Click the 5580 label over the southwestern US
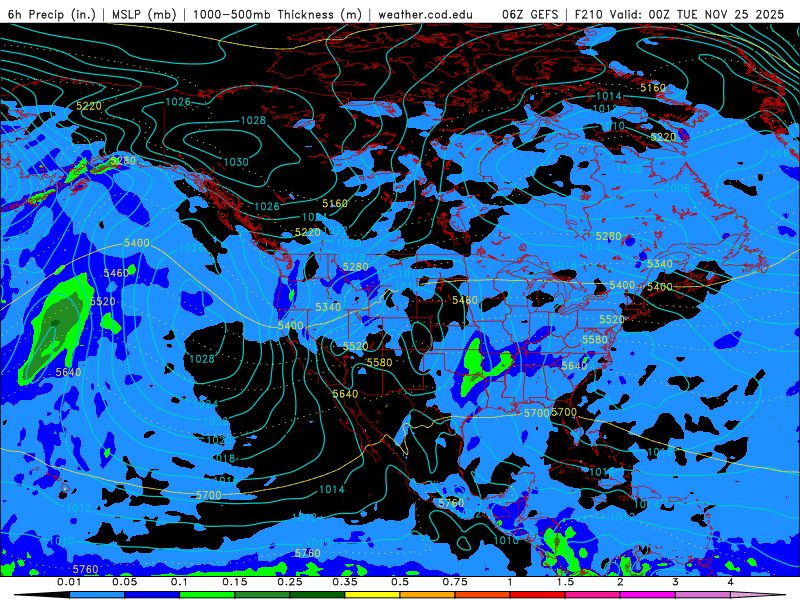This screenshot has height=600, width=800. coord(380,362)
